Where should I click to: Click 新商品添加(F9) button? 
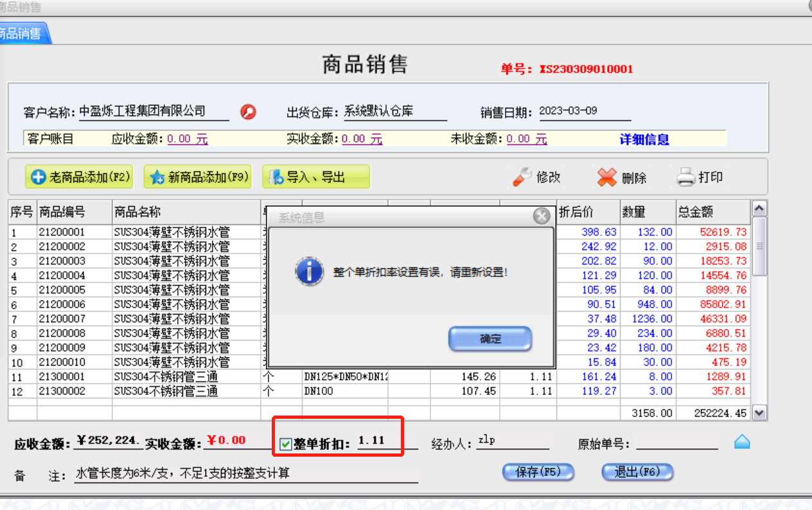coord(197,177)
